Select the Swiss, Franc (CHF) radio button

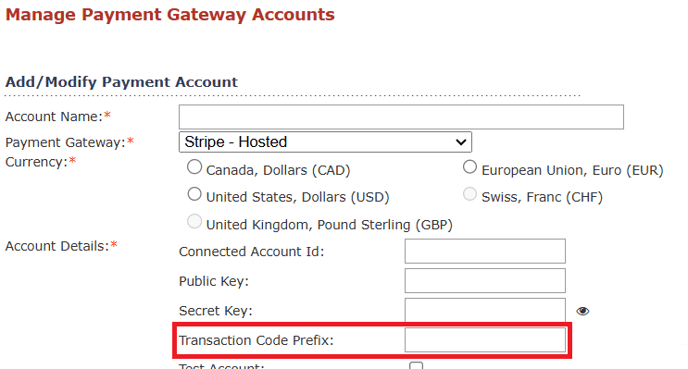470,194
